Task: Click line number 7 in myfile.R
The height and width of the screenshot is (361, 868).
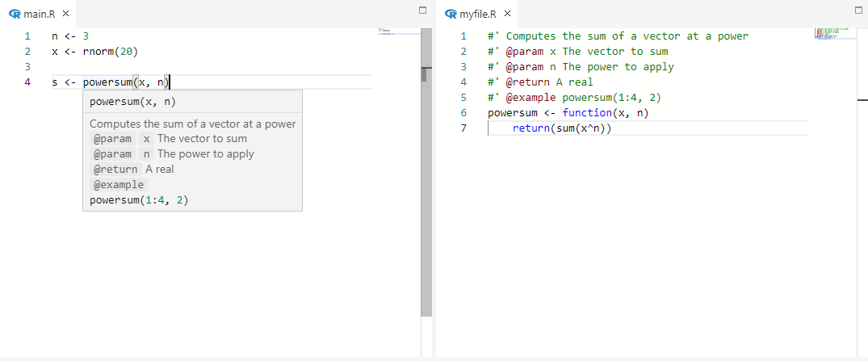Action: [463, 128]
